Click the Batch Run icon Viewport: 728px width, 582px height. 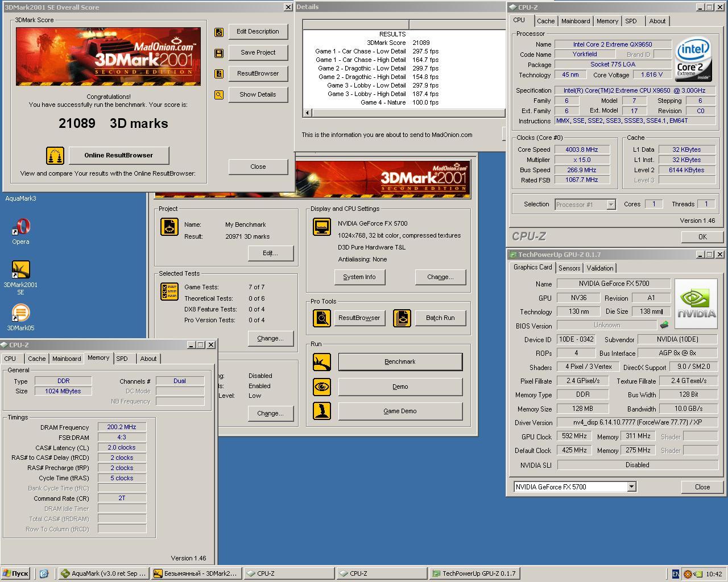click(x=402, y=318)
